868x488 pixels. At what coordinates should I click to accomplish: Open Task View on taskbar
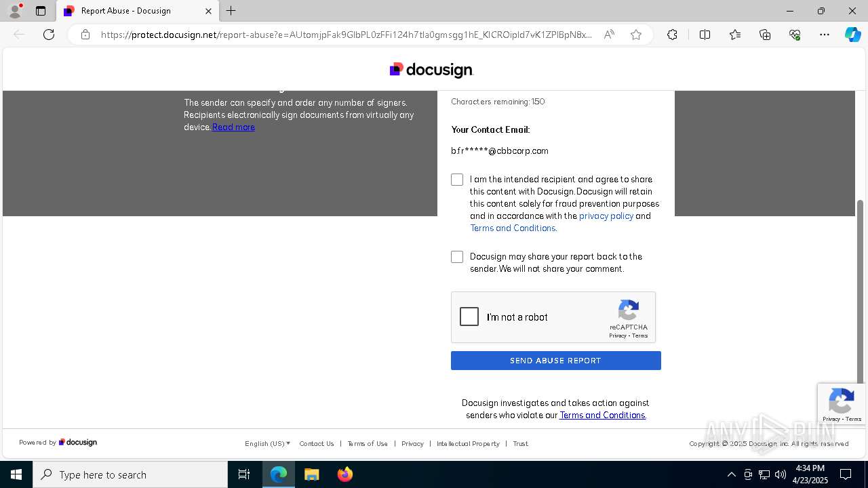(x=244, y=474)
